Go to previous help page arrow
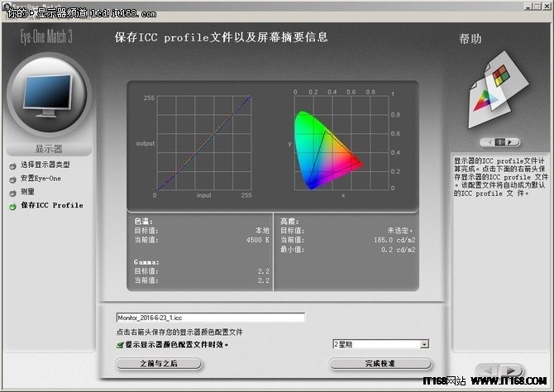 click(x=489, y=142)
